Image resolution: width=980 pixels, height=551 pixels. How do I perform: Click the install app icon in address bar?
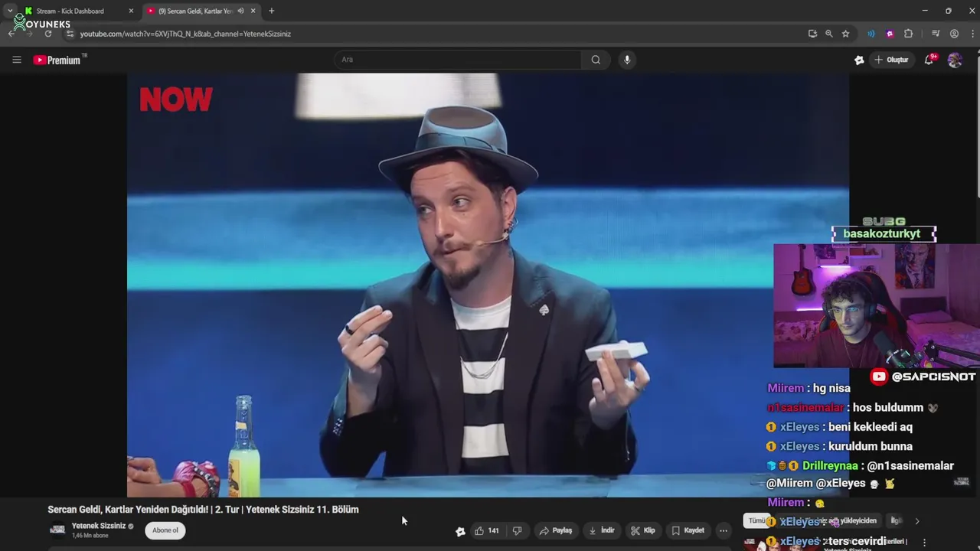[x=812, y=34]
